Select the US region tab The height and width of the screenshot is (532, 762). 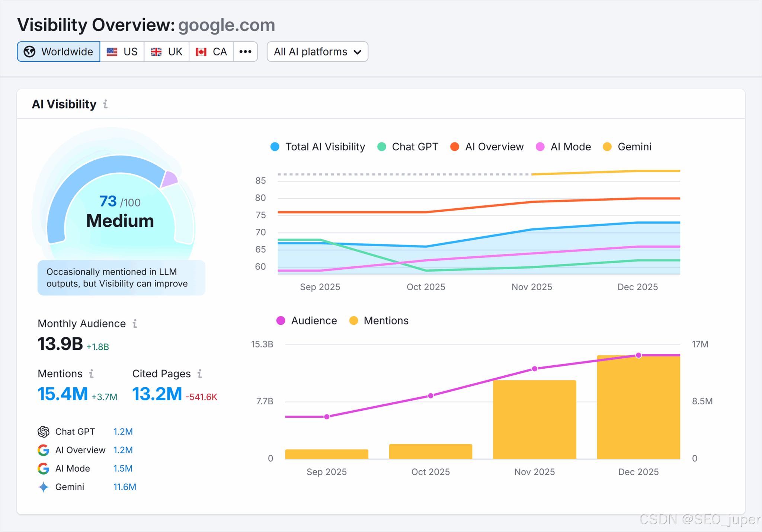click(122, 52)
